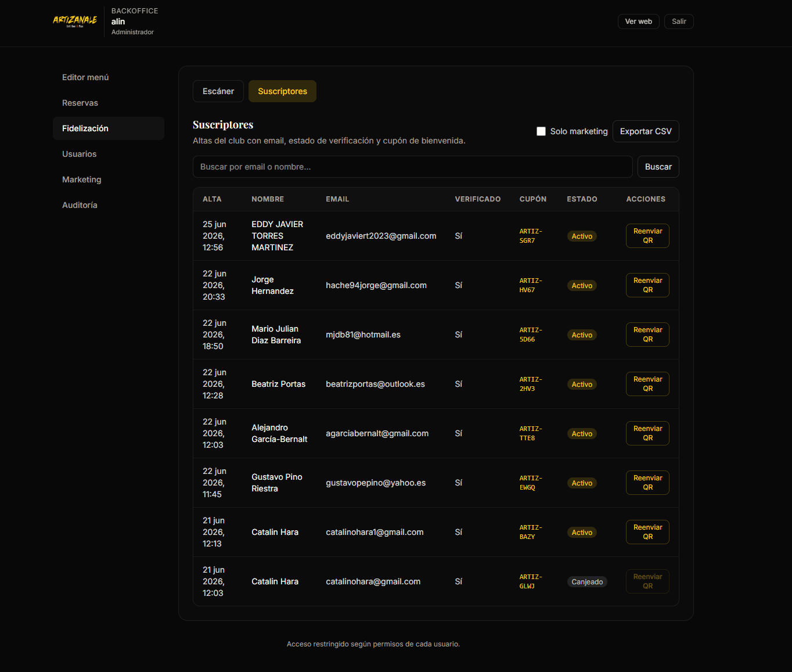Click the Exportar CSV button
The image size is (792, 672).
pos(646,131)
